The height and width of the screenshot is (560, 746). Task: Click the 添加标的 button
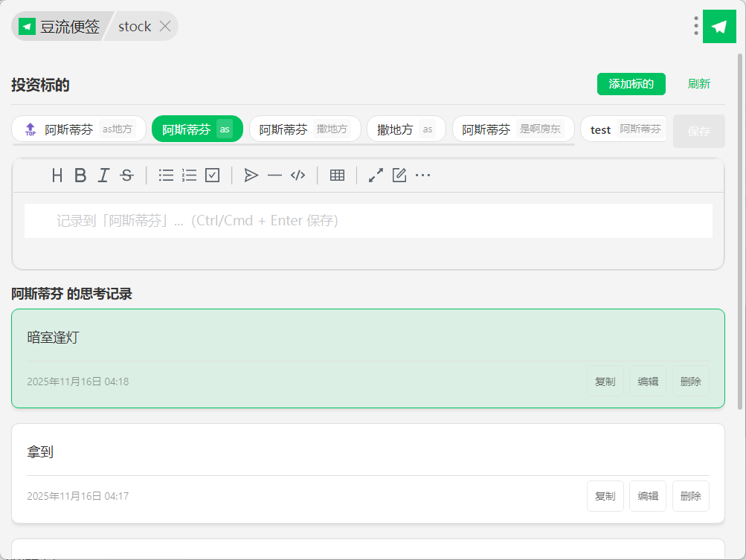pos(631,84)
